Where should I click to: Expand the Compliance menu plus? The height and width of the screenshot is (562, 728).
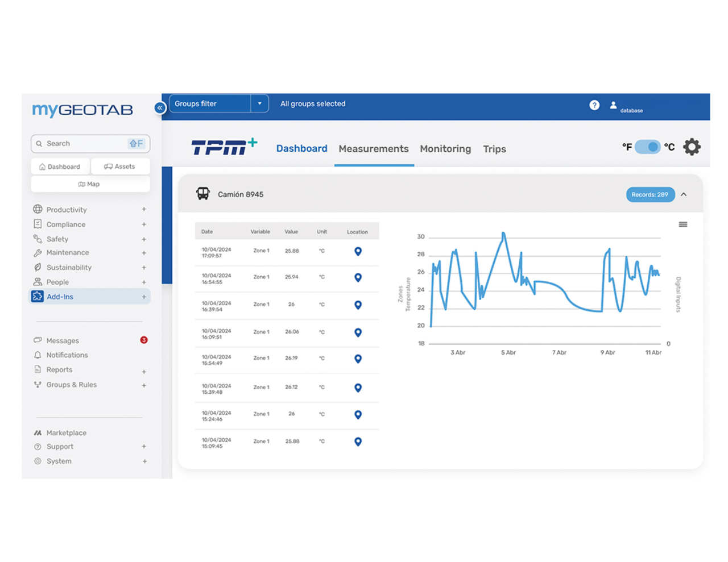tap(144, 224)
